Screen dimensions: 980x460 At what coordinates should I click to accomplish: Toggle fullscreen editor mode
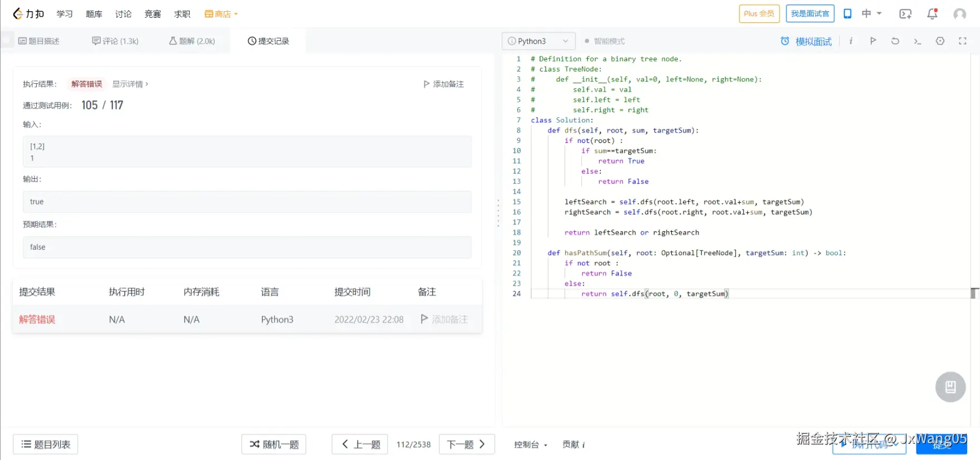(962, 41)
